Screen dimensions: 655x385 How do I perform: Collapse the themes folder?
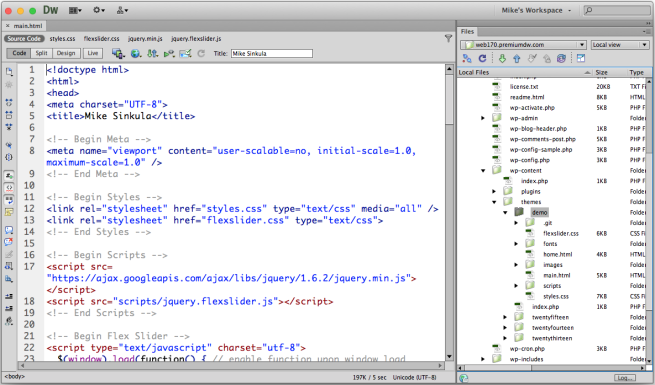point(494,202)
